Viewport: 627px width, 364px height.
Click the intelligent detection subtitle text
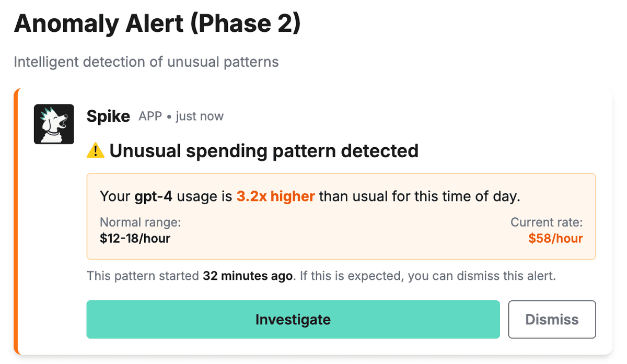pyautogui.click(x=146, y=62)
